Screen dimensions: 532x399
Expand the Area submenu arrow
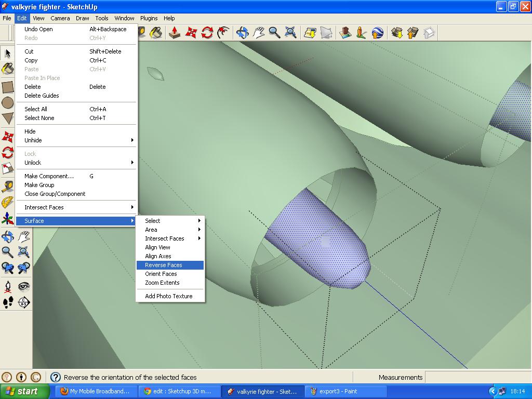(x=199, y=230)
